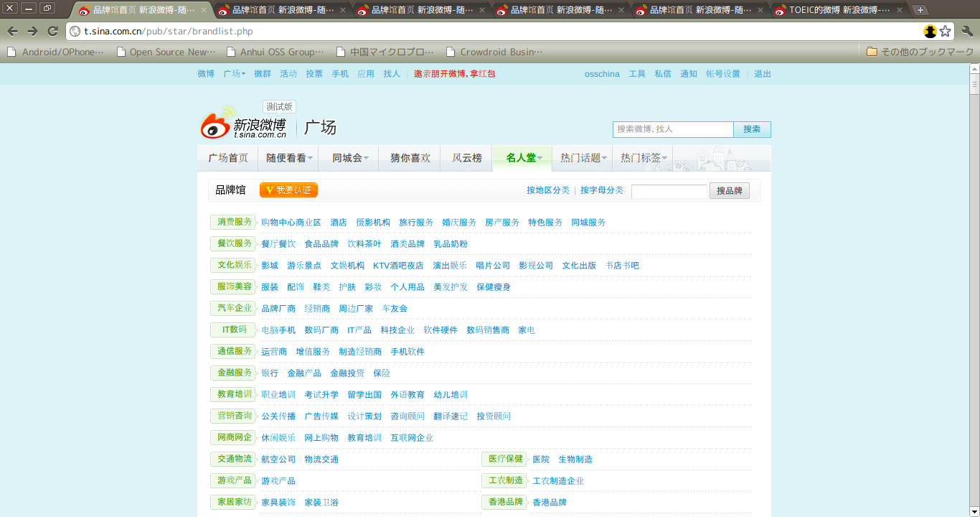Open 私信 private messages

pos(663,74)
